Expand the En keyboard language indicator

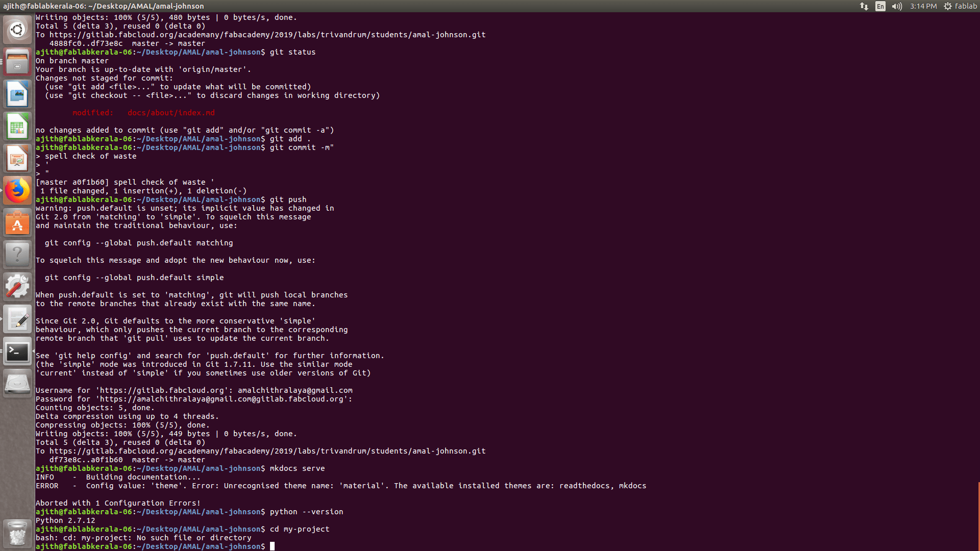880,6
